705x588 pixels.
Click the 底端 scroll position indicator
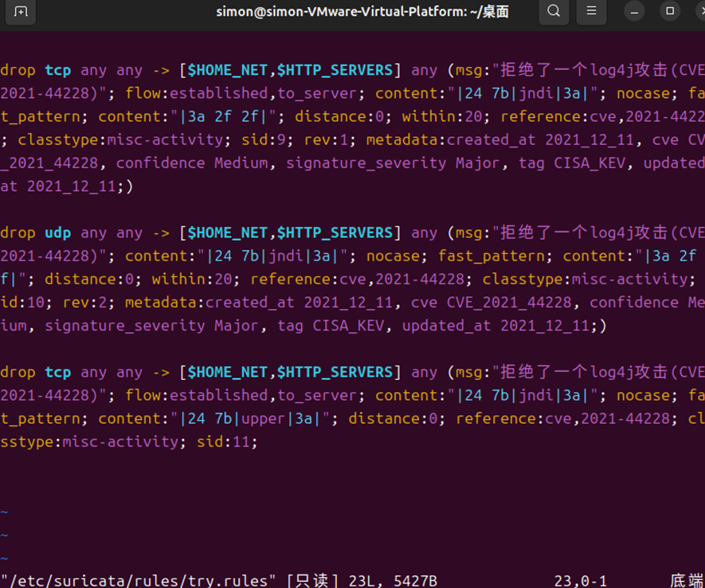687,581
